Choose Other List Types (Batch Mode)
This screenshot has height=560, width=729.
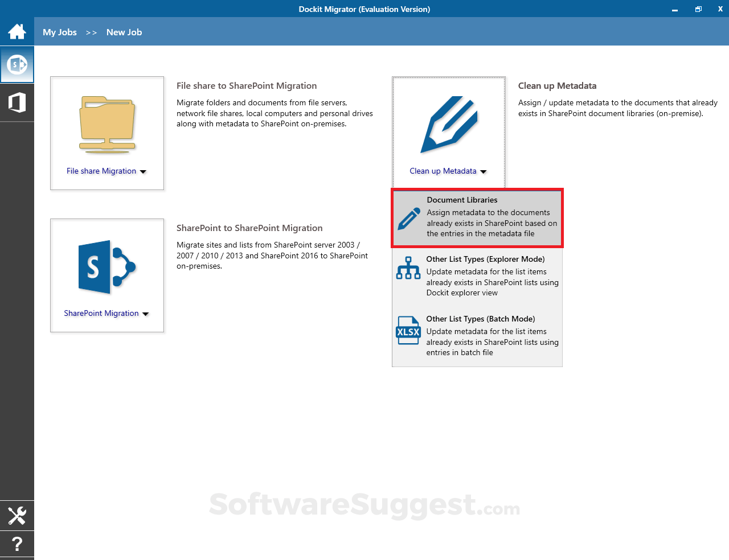[x=477, y=336]
